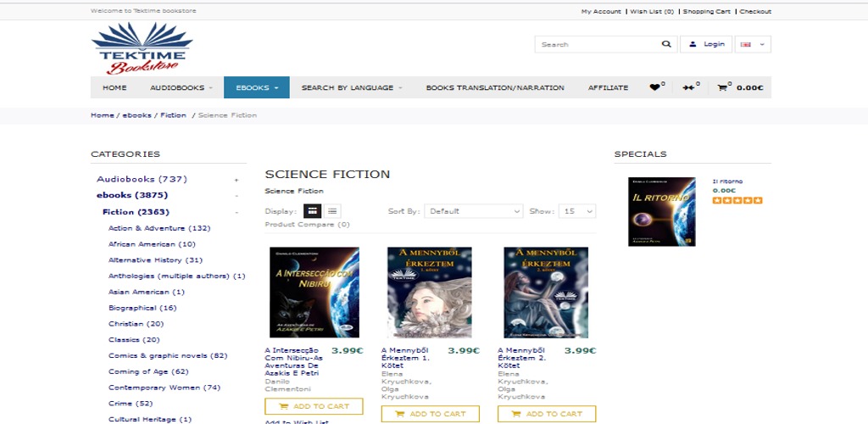Select Fiction (2363) category
The height and width of the screenshot is (424, 868).
point(136,212)
